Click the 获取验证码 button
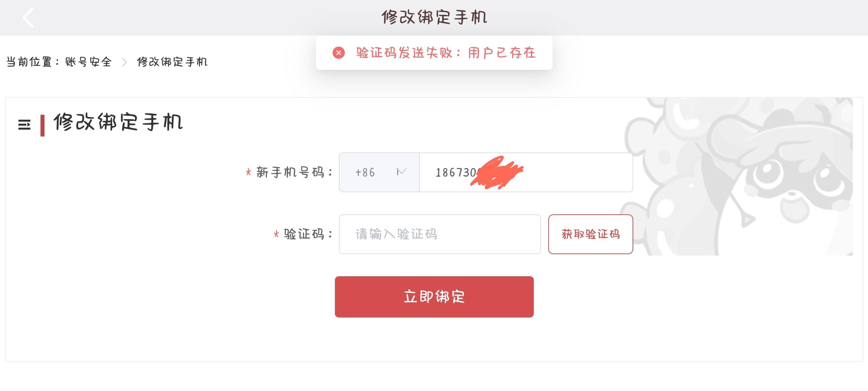The width and height of the screenshot is (868, 391). coord(591,234)
